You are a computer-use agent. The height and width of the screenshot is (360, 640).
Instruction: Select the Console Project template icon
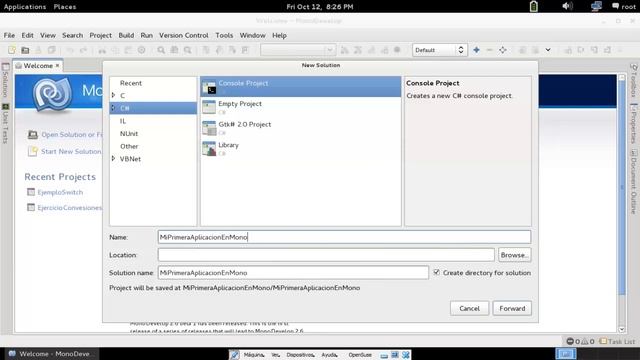(209, 86)
